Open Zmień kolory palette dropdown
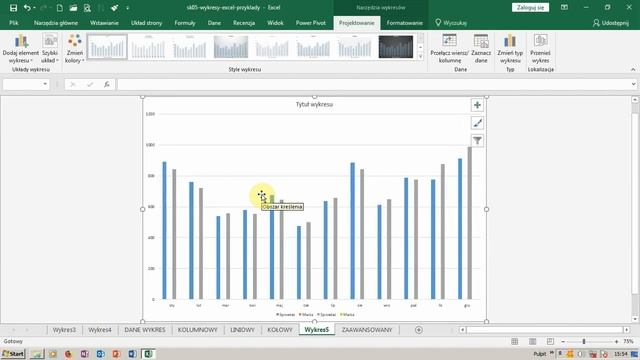The width and height of the screenshot is (640, 360). point(75,49)
